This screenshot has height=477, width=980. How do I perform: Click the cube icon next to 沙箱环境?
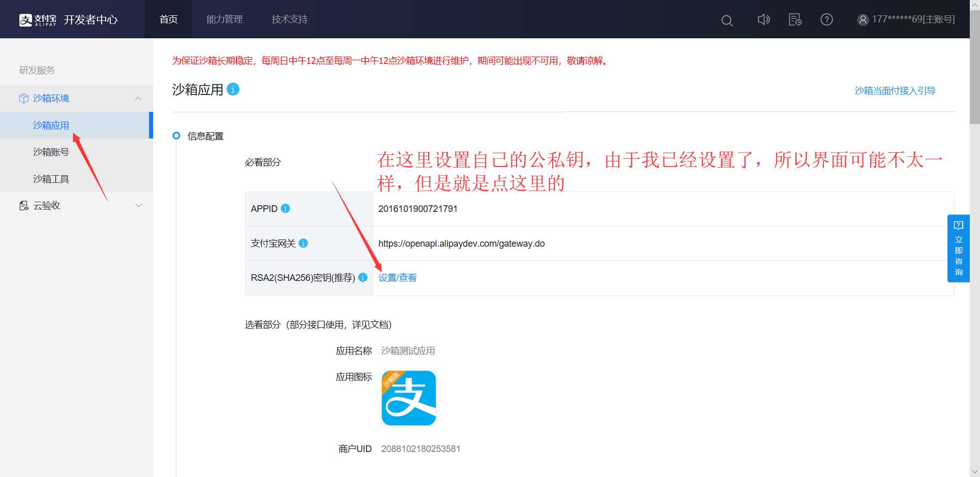tap(23, 98)
